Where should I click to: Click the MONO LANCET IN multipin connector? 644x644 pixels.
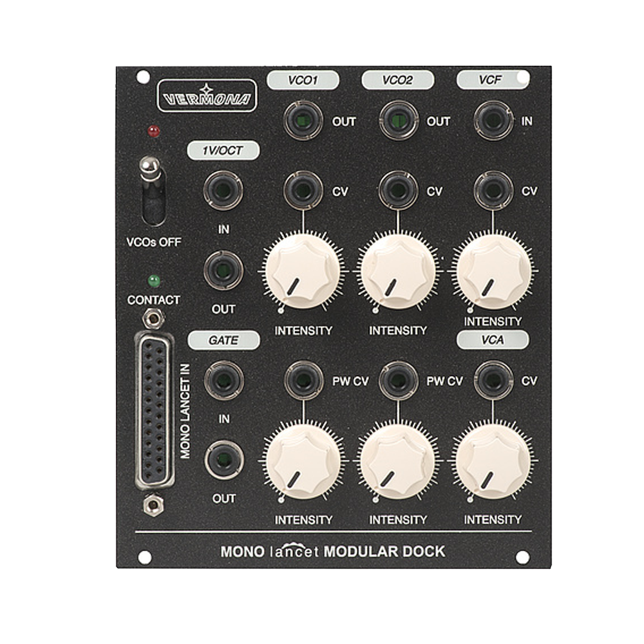coord(155,412)
